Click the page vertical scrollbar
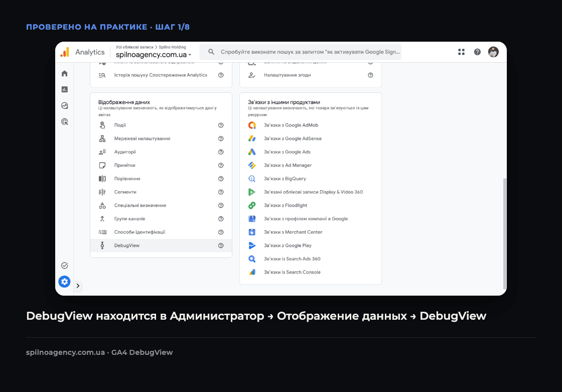The height and width of the screenshot is (392, 562). point(505,233)
